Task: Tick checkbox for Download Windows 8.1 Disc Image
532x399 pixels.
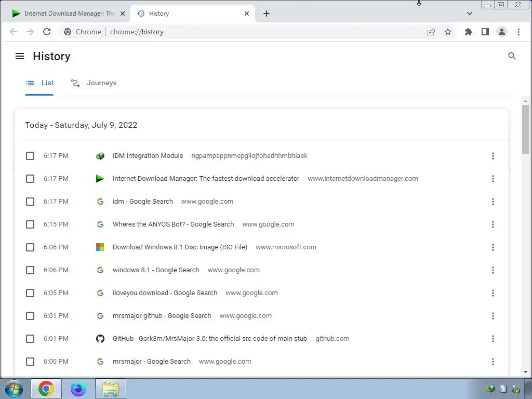Action: point(30,247)
